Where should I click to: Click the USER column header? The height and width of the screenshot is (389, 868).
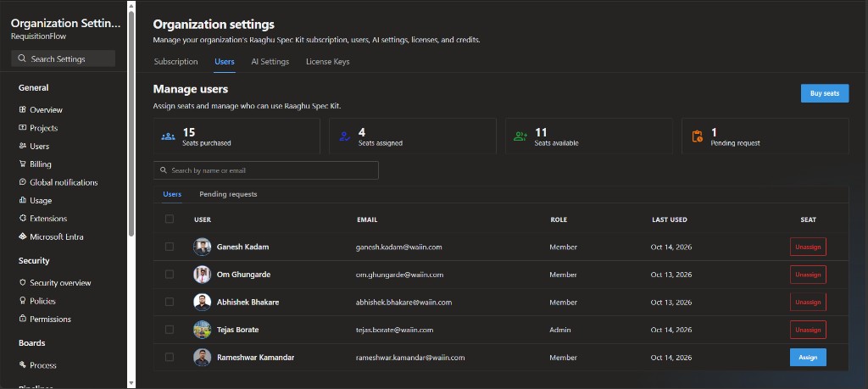pos(203,220)
